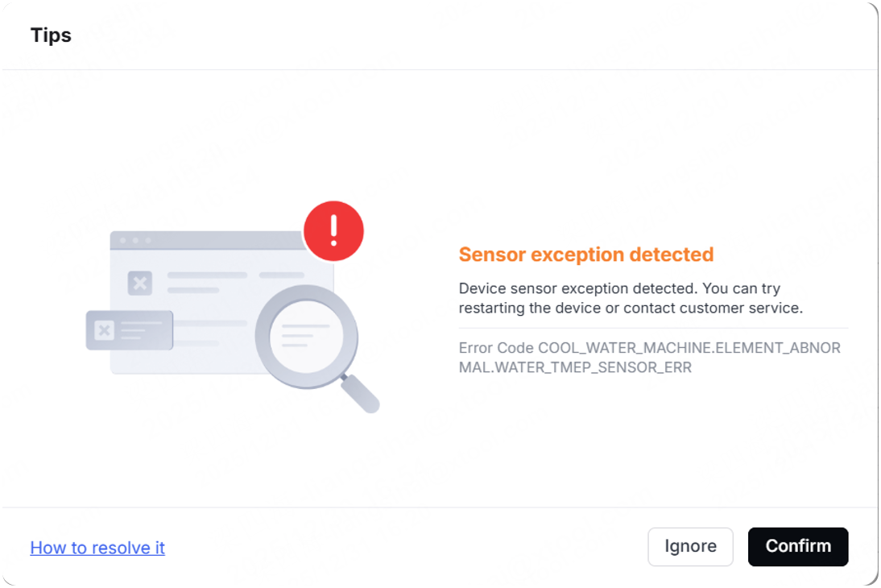Screen dimensions: 881x588
Task: Open the 'How to resolve it' link
Action: pyautogui.click(x=97, y=548)
